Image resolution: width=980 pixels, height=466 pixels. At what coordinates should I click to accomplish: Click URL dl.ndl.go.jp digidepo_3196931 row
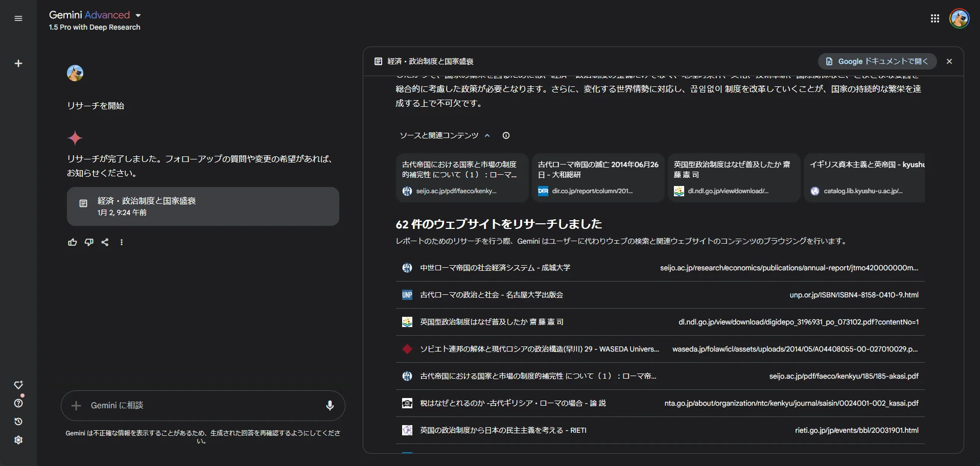[799, 322]
